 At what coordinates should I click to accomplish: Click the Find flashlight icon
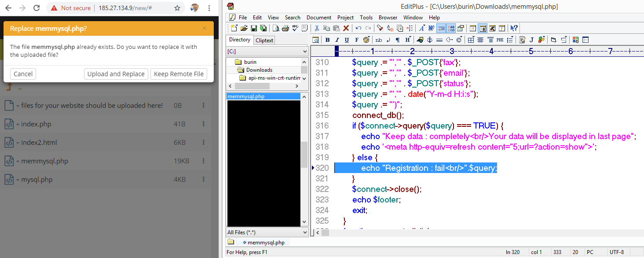point(380,28)
